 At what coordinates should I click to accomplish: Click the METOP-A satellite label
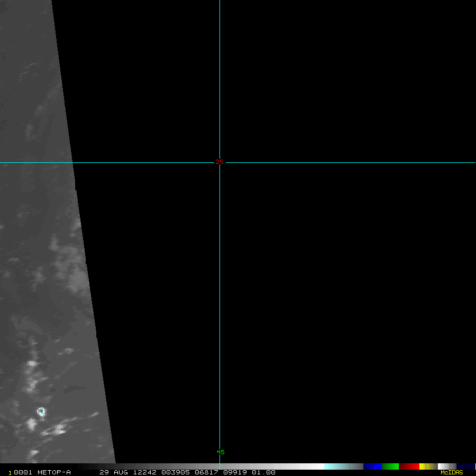53,472
